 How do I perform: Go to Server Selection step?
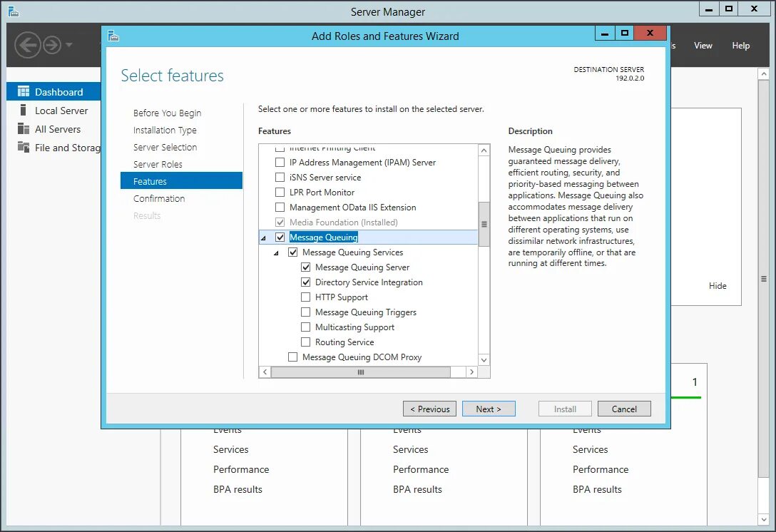coord(165,147)
